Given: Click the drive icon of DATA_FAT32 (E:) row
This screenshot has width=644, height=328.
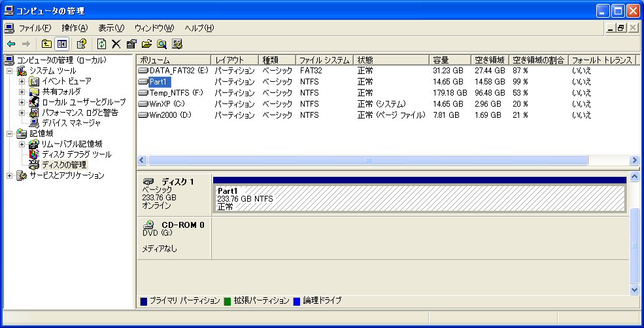Looking at the screenshot, I should [143, 71].
